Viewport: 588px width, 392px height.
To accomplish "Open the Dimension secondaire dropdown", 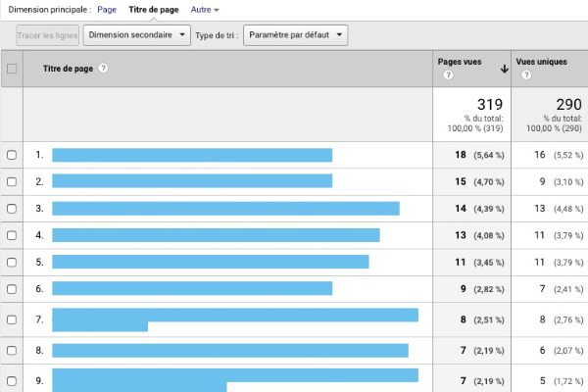I will (x=136, y=35).
